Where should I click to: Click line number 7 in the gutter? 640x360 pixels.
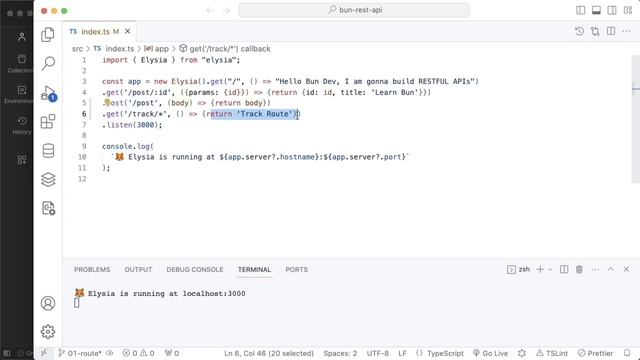[x=84, y=124]
